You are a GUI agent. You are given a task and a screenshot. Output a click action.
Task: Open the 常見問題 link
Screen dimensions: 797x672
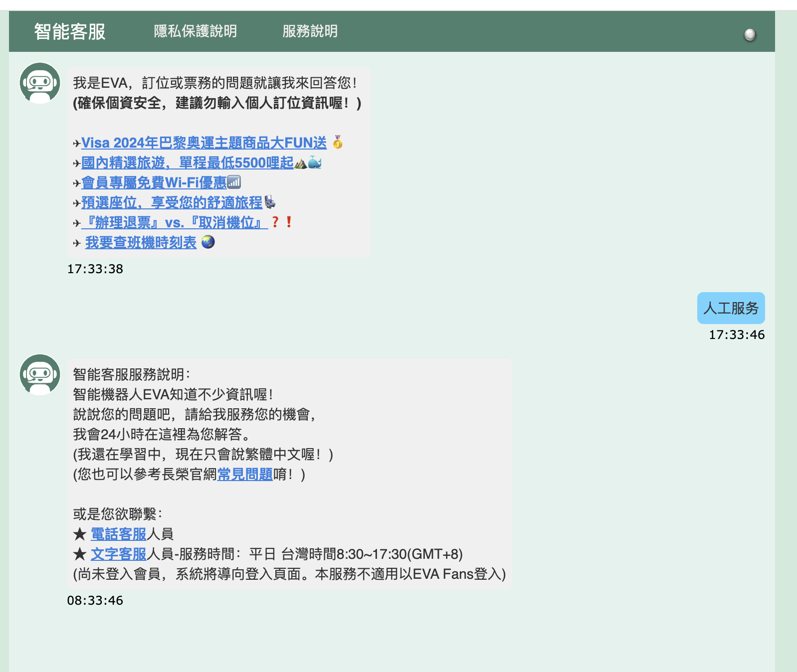tap(245, 474)
